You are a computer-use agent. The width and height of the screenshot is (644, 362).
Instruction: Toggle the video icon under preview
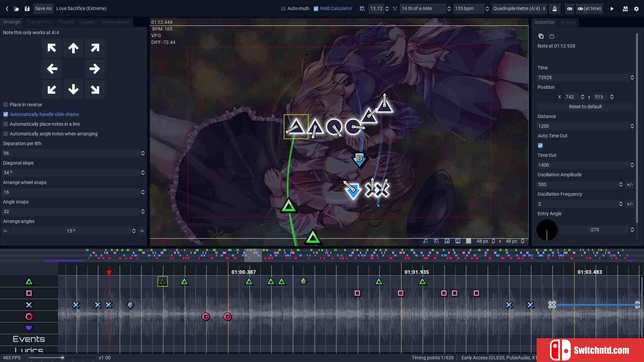458,241
